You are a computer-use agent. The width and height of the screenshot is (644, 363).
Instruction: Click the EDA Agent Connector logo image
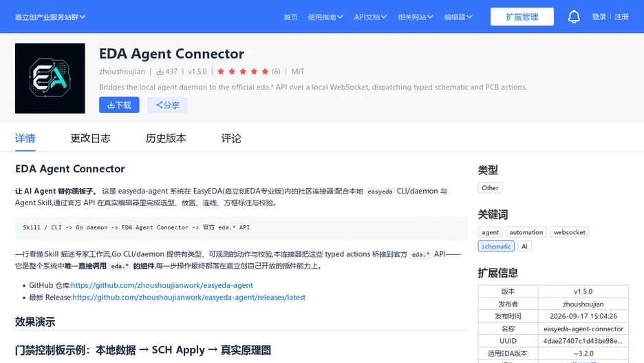point(50,78)
